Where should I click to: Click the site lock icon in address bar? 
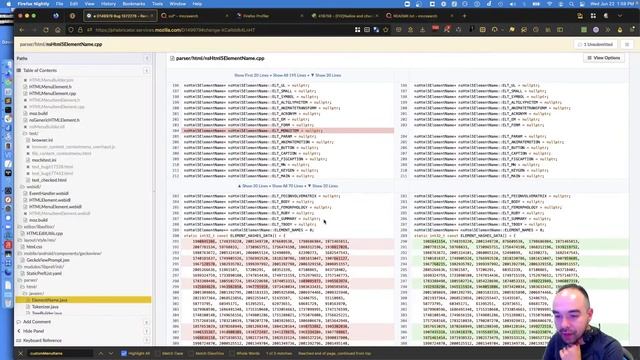pyautogui.click(x=80, y=30)
